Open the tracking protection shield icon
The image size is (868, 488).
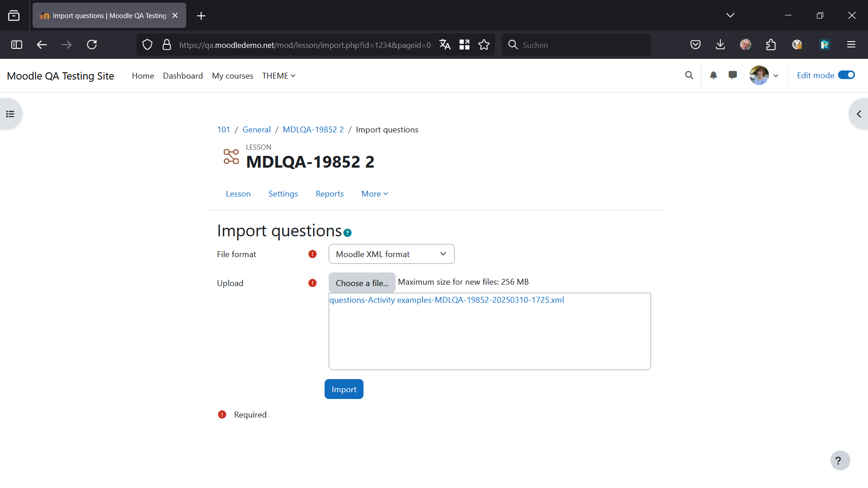[147, 45]
